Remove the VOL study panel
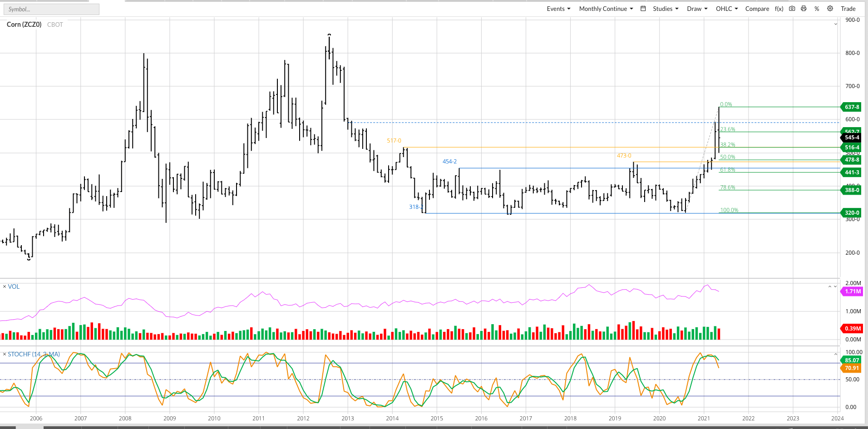The height and width of the screenshot is (429, 868). click(5, 286)
